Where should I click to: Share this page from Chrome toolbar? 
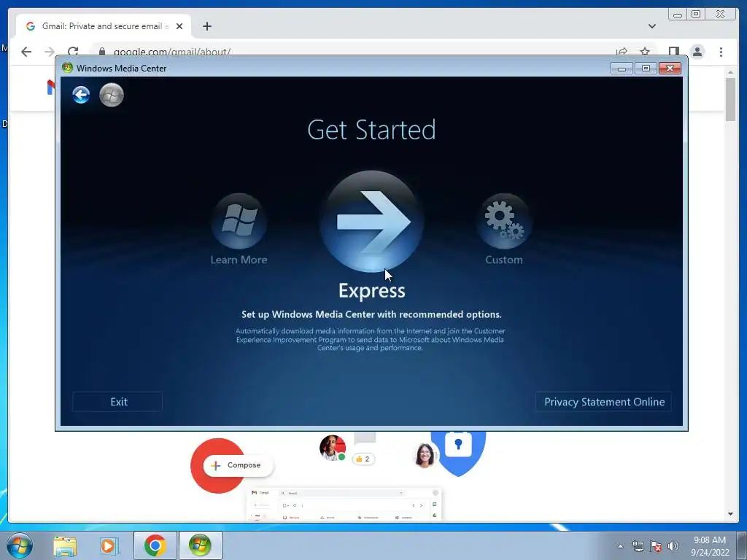[622, 52]
